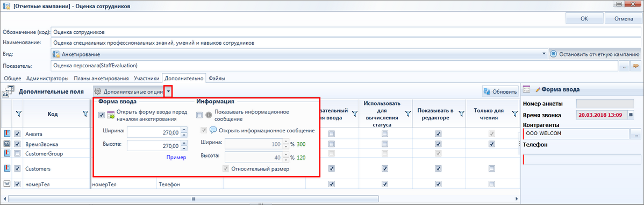644x205 pixels.
Task: Click the OK button
Action: click(x=584, y=18)
